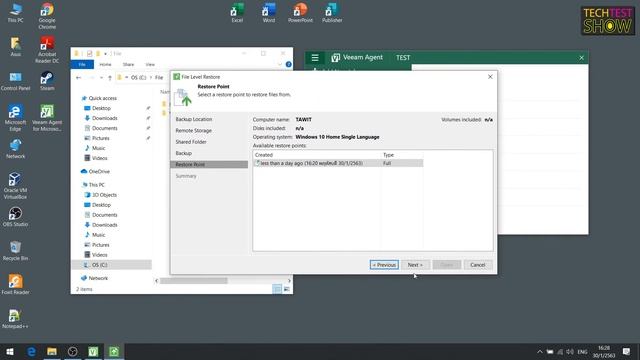Switch to Veeam Agent taskbar icon
The height and width of the screenshot is (360, 640).
pos(93,351)
